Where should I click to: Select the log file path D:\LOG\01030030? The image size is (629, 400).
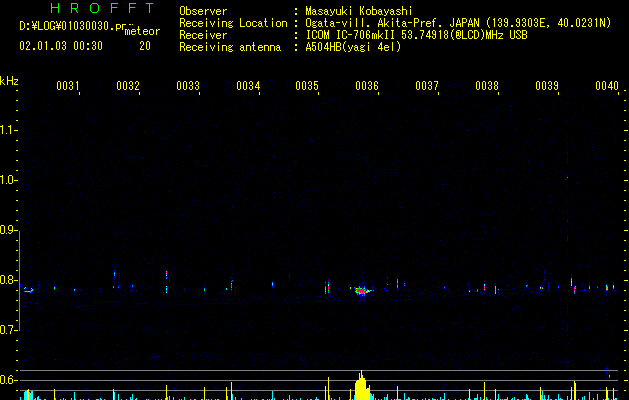[76, 26]
